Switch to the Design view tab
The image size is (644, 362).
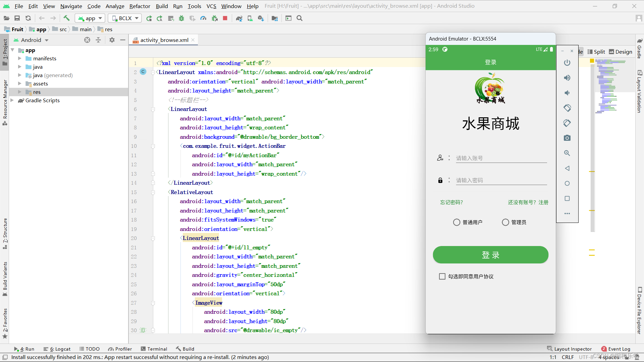coord(621,52)
